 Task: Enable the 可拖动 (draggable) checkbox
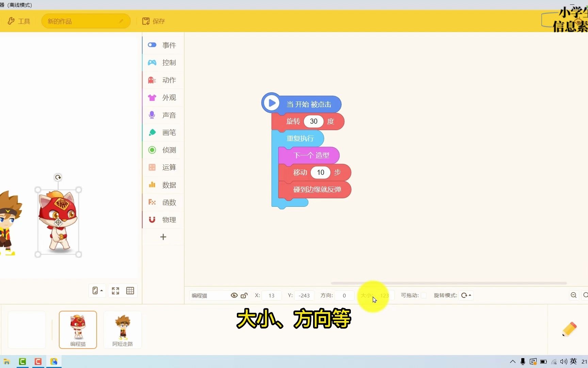[424, 295]
